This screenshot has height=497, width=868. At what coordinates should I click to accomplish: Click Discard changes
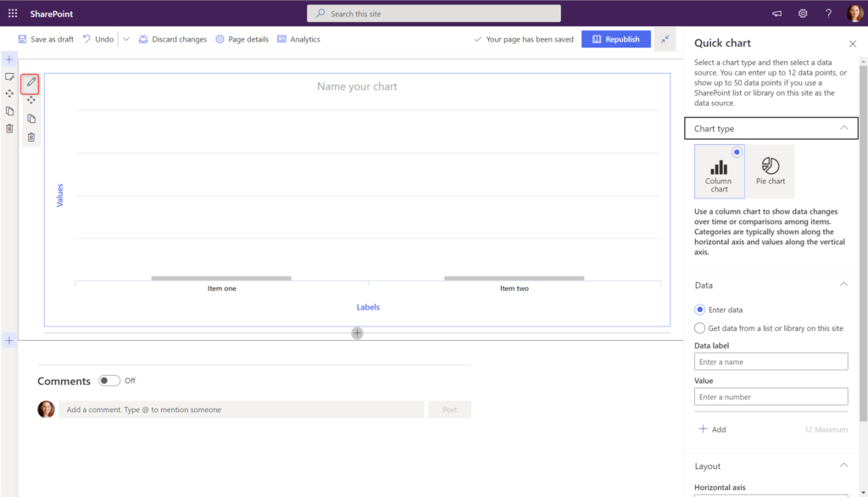173,39
